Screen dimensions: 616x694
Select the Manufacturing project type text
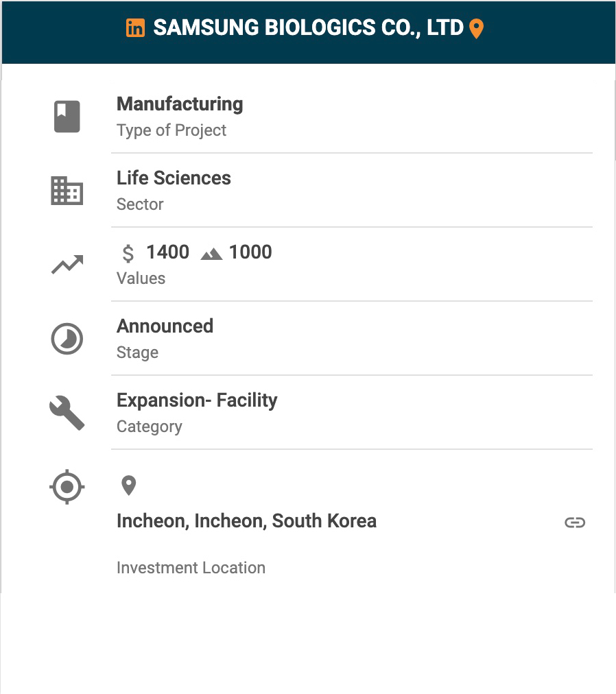[x=180, y=104]
